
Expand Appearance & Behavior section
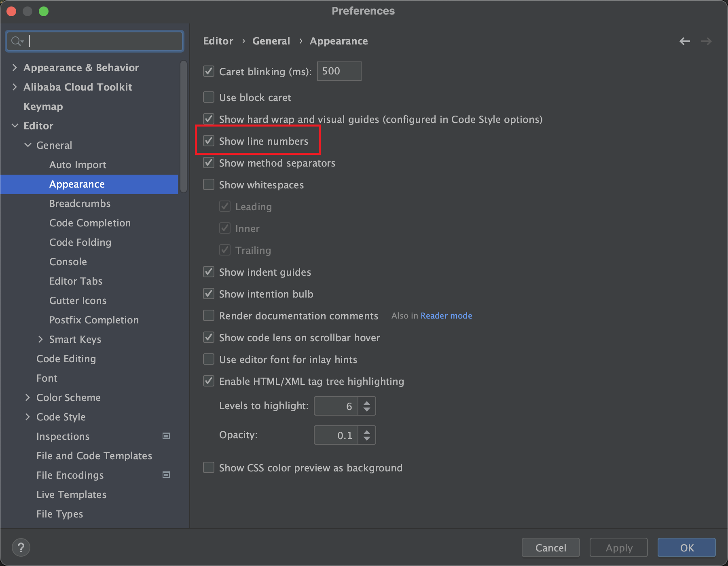[x=15, y=68]
